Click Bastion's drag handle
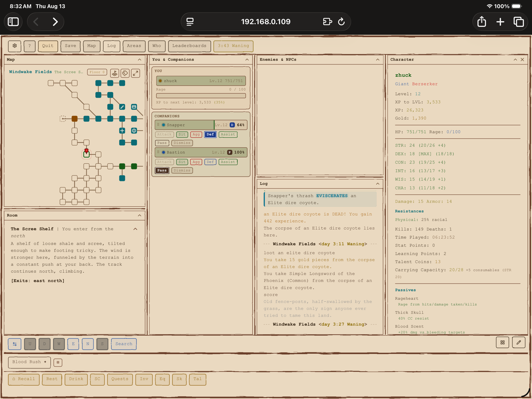Screen dimensions: 532x399 pos(158,152)
